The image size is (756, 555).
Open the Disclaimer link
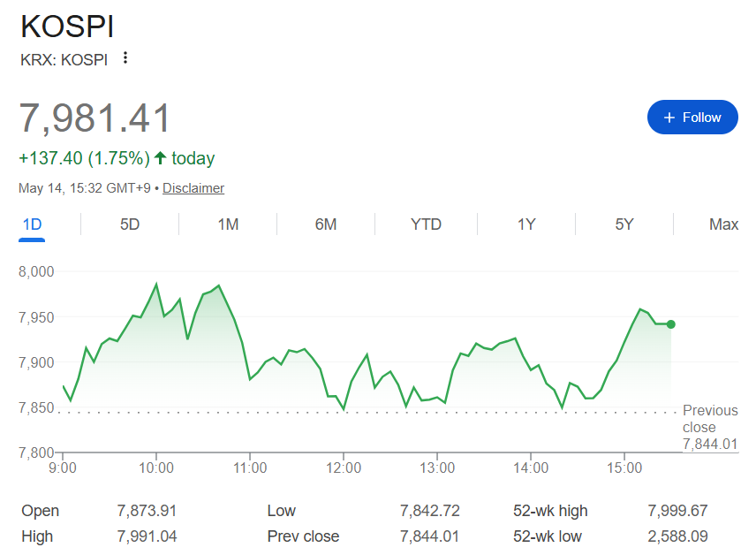coord(193,187)
